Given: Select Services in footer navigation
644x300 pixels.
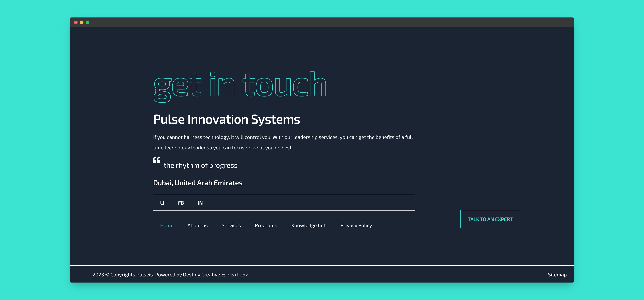Looking at the screenshot, I should point(231,225).
